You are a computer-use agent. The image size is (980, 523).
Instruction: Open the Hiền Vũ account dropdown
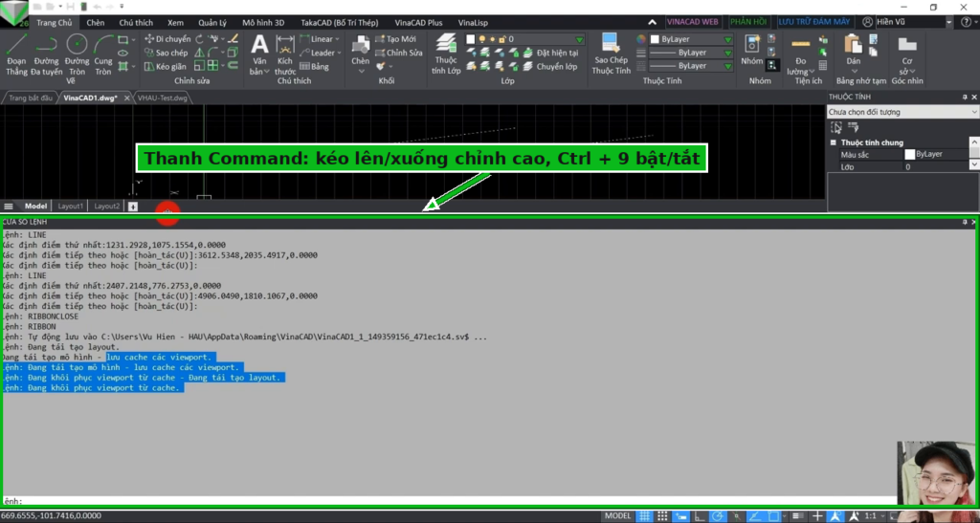pos(948,22)
